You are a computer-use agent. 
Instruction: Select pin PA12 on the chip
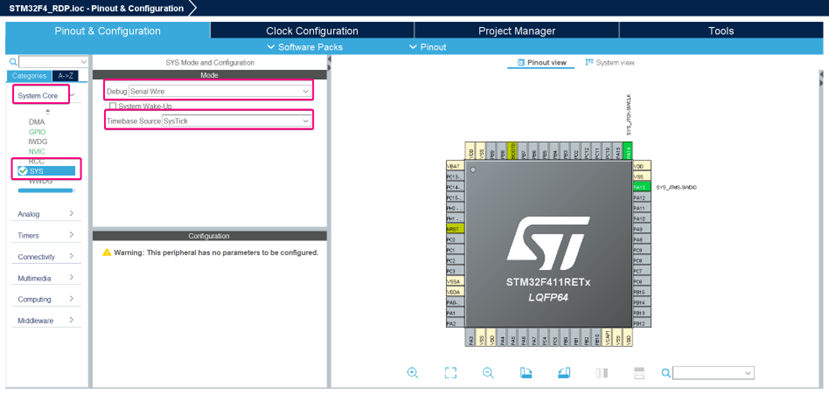[641, 197]
